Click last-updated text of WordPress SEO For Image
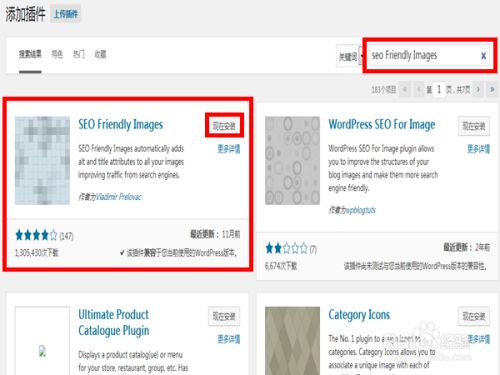The width and height of the screenshot is (500, 375). click(466, 247)
